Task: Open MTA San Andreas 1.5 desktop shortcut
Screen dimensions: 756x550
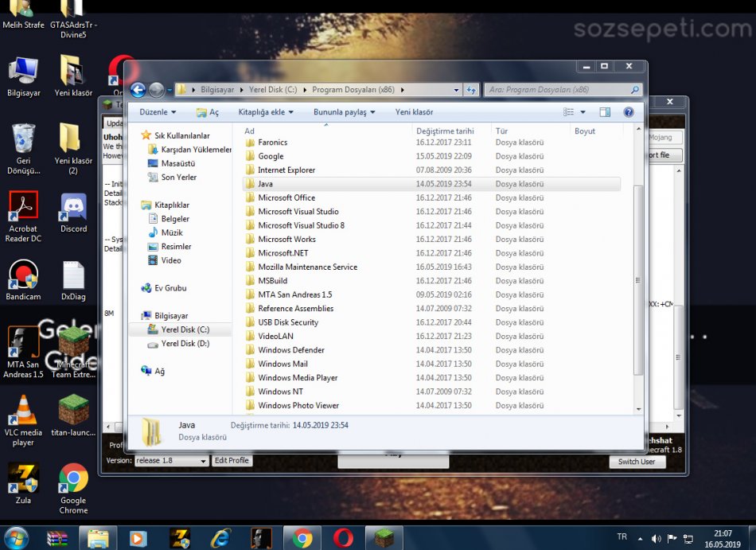Action: (23, 353)
